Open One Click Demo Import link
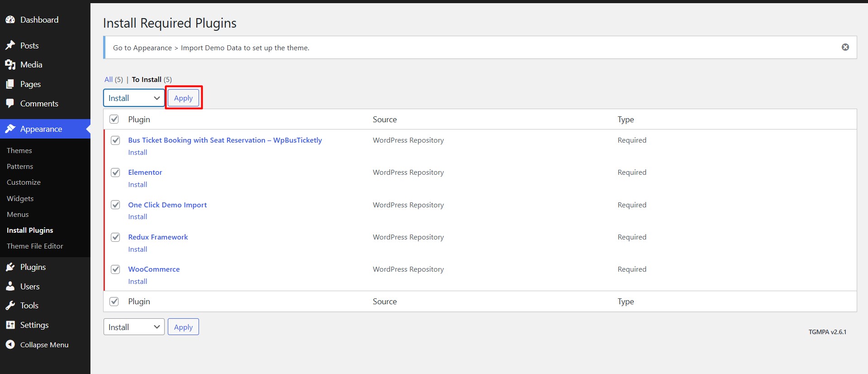Viewport: 868px width, 374px height. (167, 205)
